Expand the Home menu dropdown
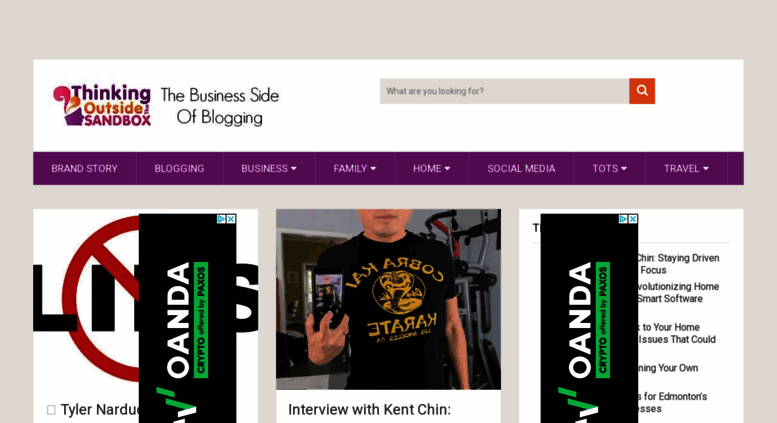 click(432, 168)
